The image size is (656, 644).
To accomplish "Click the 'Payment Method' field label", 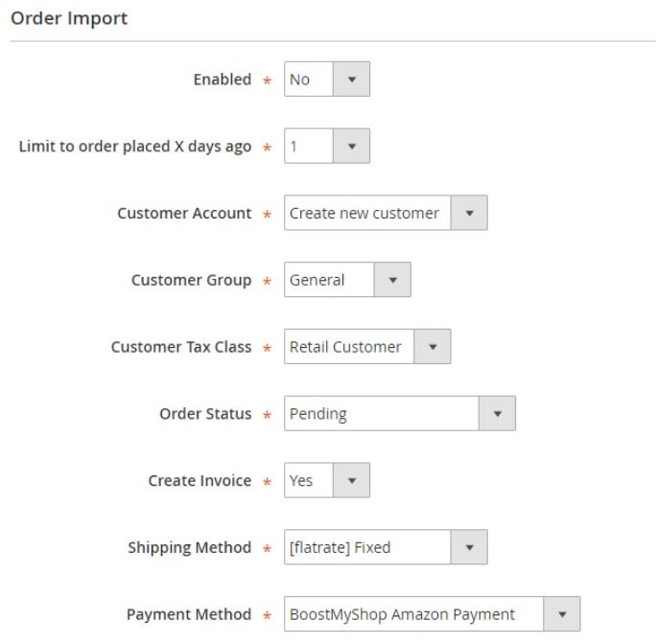I will 189,614.
